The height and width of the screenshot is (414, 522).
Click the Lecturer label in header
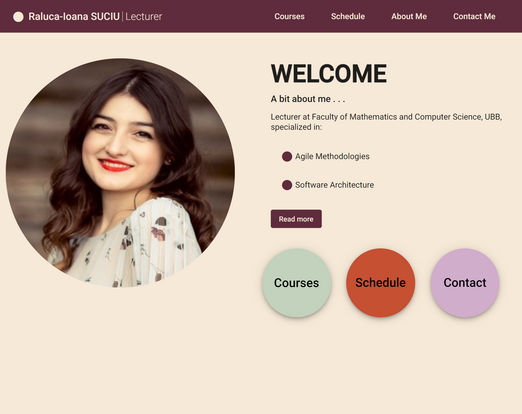(x=144, y=16)
